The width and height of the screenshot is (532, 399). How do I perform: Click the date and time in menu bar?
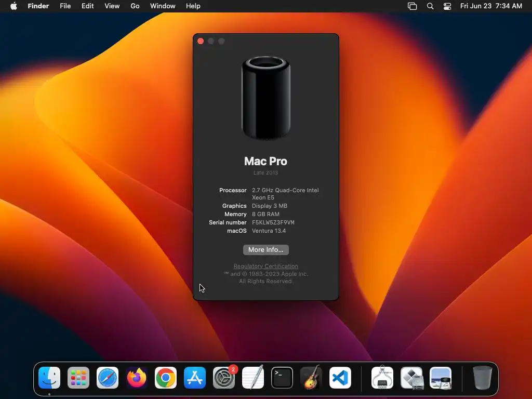[x=491, y=6]
